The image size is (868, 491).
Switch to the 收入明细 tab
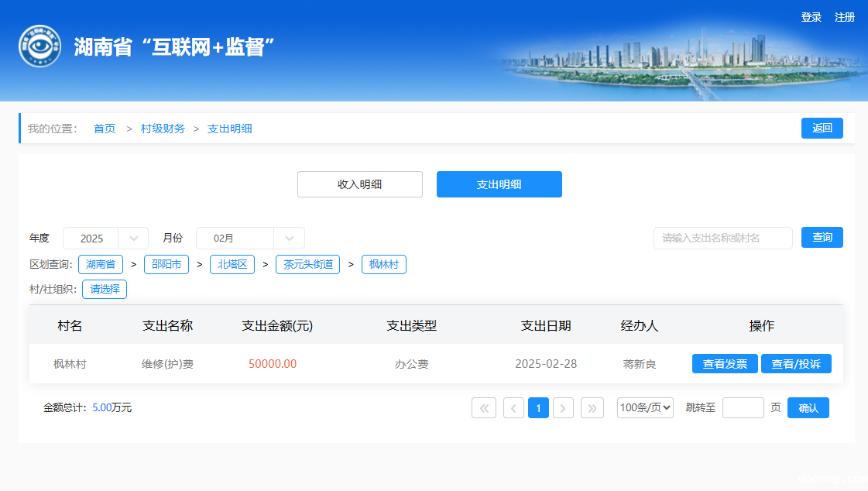(360, 184)
